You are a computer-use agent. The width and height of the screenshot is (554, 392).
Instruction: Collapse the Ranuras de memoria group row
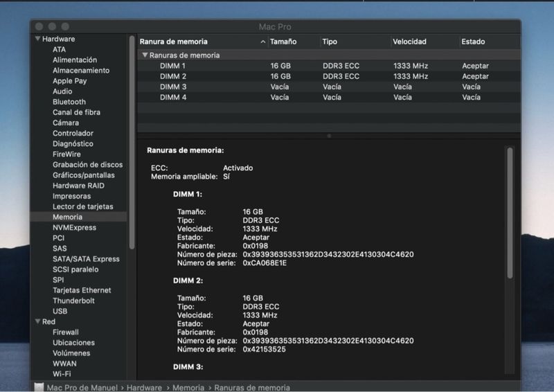tap(145, 55)
